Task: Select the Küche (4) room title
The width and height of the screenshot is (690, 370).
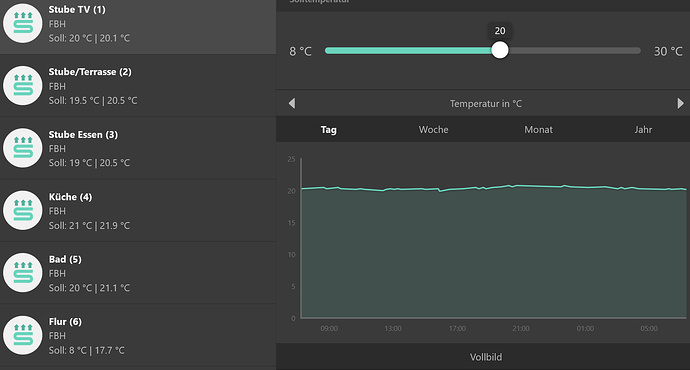Action: pos(70,197)
